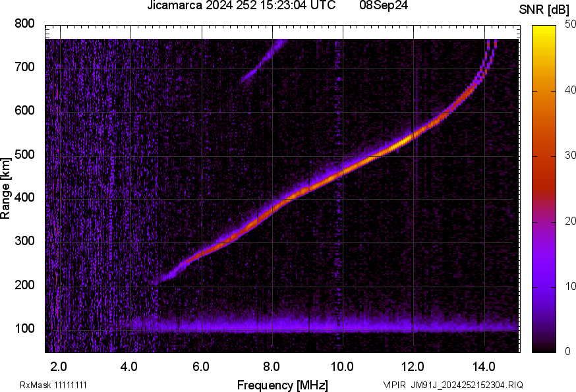This screenshot has height=392, width=576.
Task: Click the Range [km] axis label
Action: [6, 188]
